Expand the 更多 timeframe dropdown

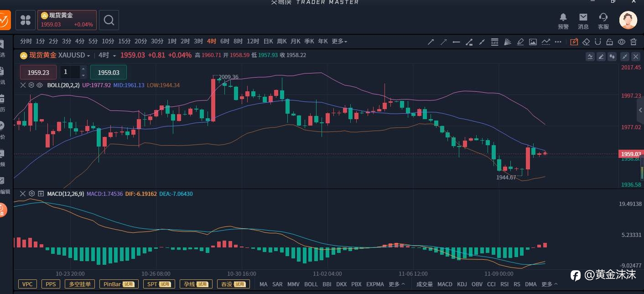pyautogui.click(x=339, y=42)
